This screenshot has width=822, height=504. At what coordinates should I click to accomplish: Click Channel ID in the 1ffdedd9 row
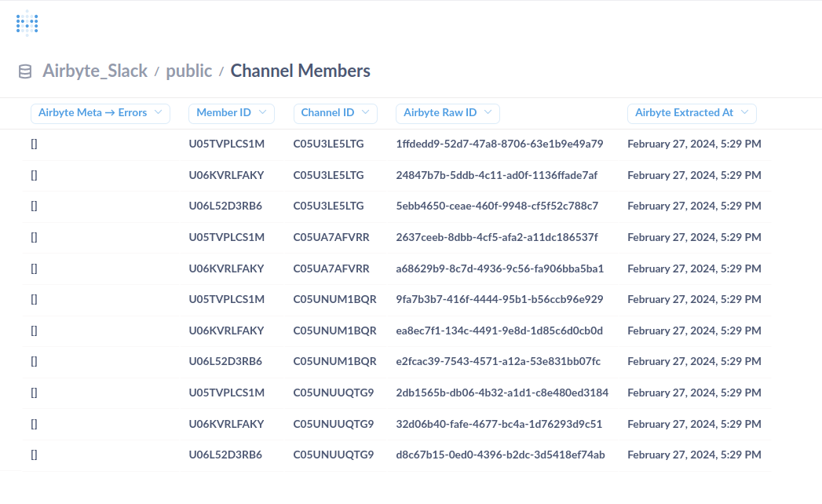pos(328,144)
